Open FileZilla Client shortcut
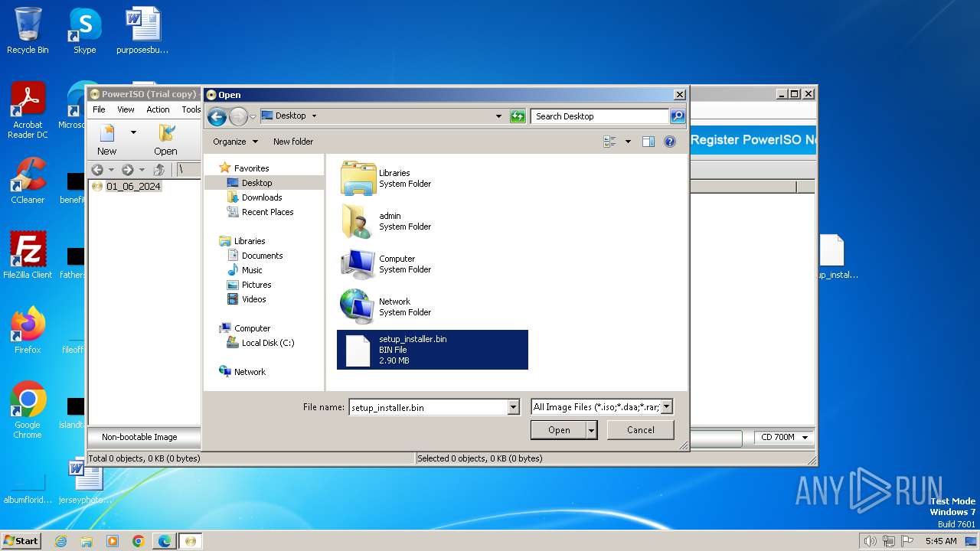Screen dimensions: 980x551 point(28,255)
